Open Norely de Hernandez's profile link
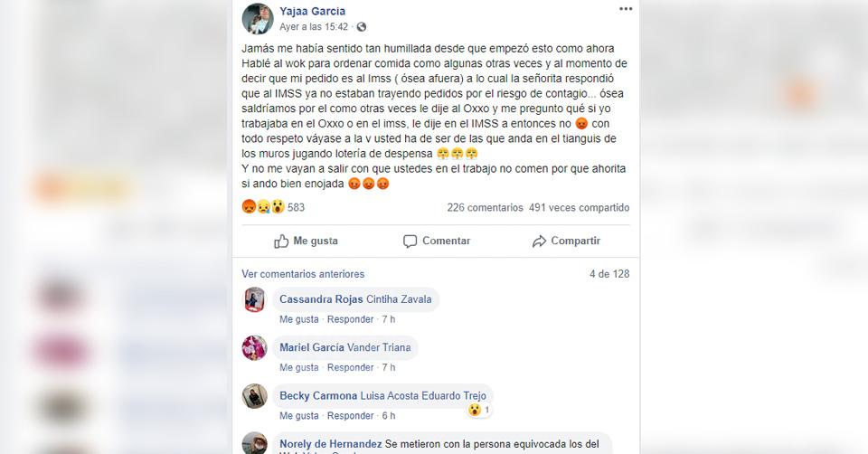The image size is (868, 454). [331, 443]
